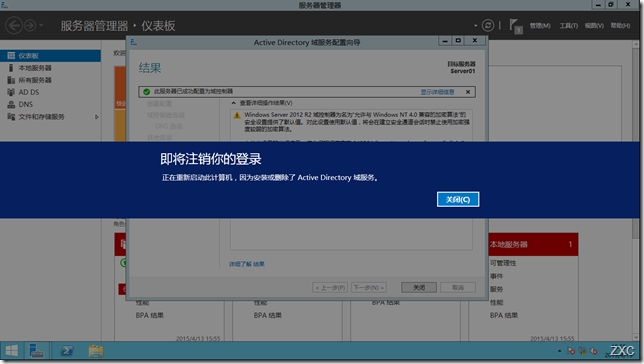
Task: Click 此服务器已成功配置为域控制器 message
Action: [193, 91]
